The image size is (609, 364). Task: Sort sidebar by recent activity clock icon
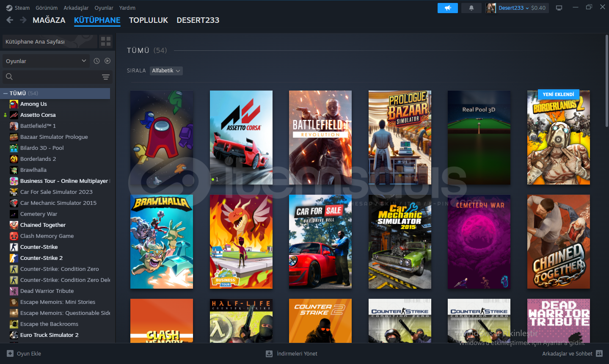(96, 61)
